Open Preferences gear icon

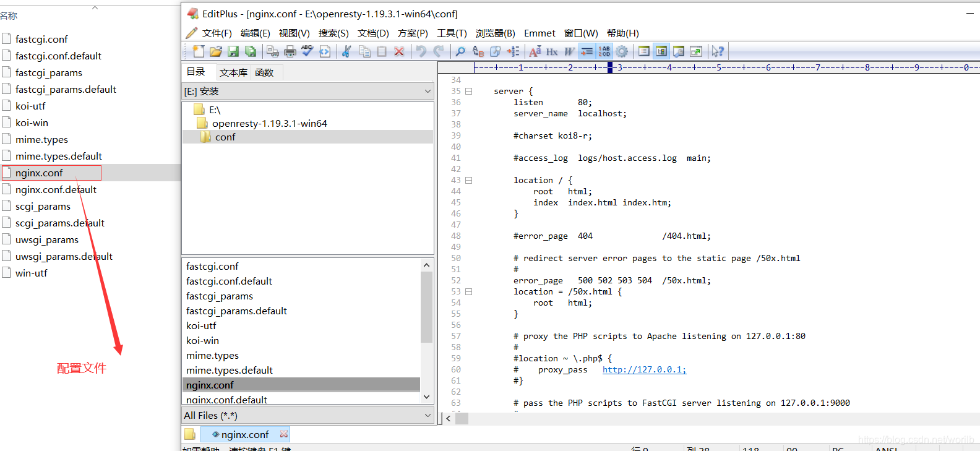tap(622, 51)
